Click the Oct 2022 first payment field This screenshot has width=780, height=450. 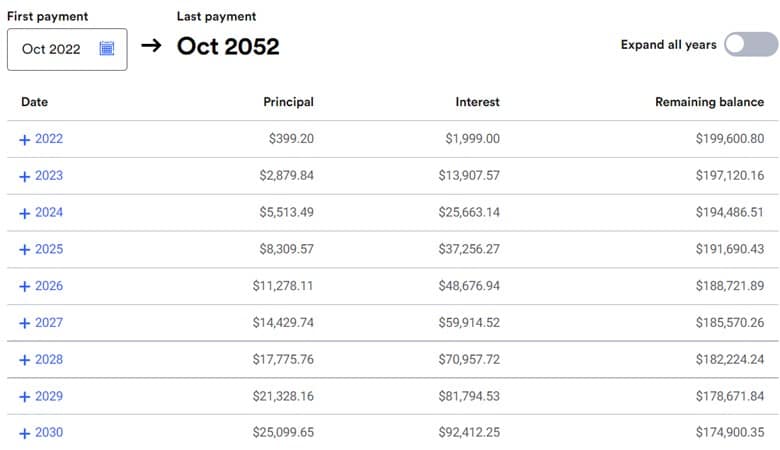pos(52,49)
